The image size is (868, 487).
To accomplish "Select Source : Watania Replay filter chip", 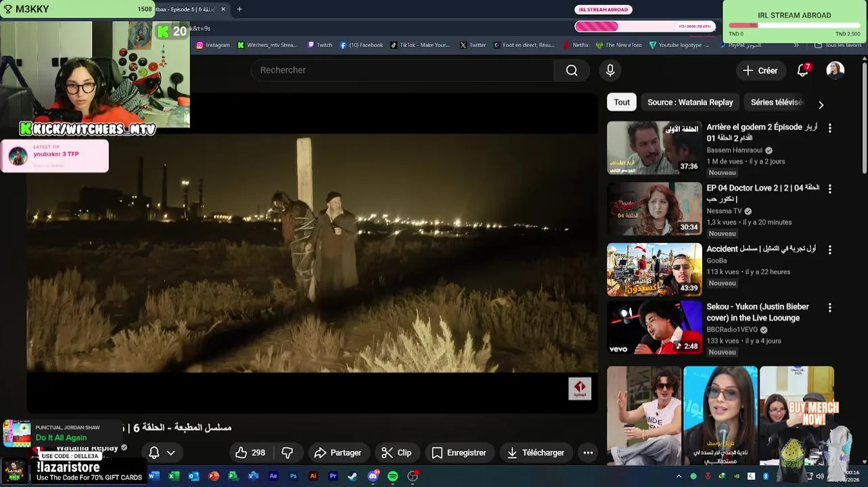I will point(690,102).
